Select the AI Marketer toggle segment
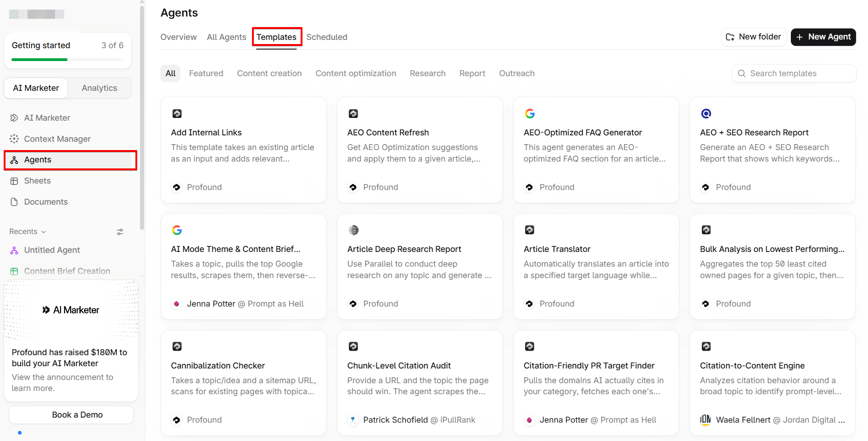This screenshot has height=441, width=868. click(x=36, y=88)
